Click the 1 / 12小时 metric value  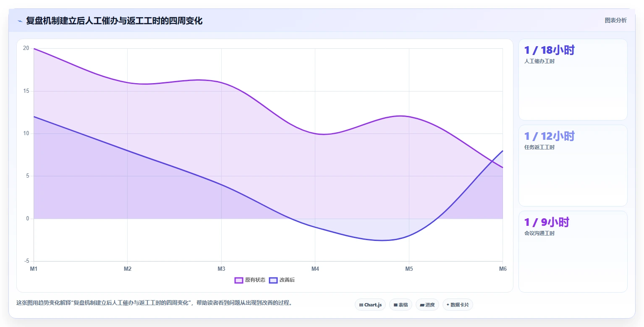coord(549,136)
